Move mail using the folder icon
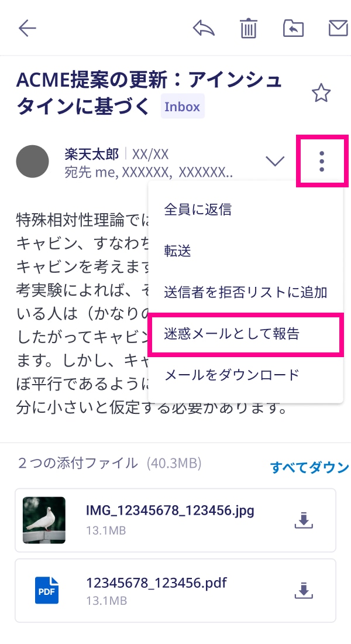 [x=294, y=28]
